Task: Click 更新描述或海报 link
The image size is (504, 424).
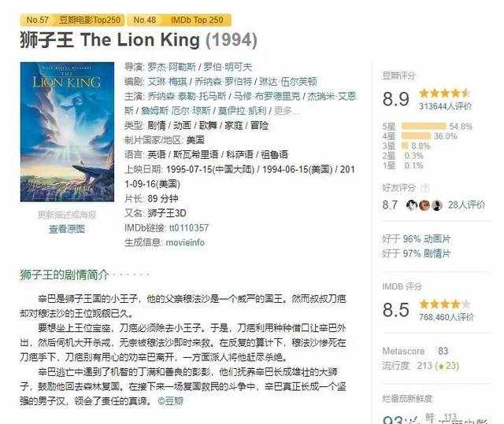Action: (67, 215)
